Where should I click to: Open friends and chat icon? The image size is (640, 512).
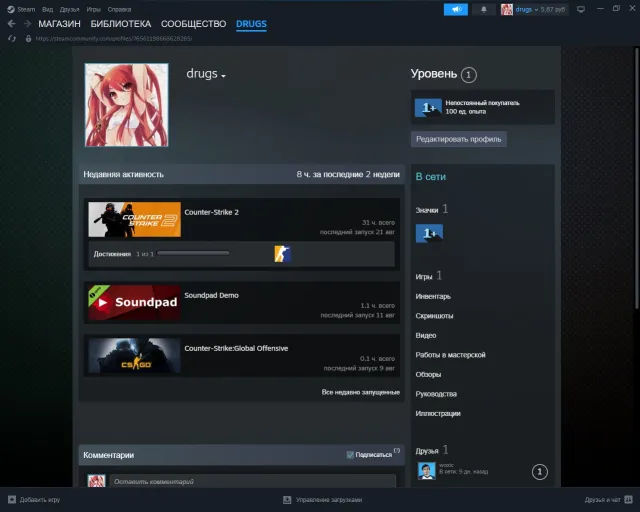coord(629,499)
